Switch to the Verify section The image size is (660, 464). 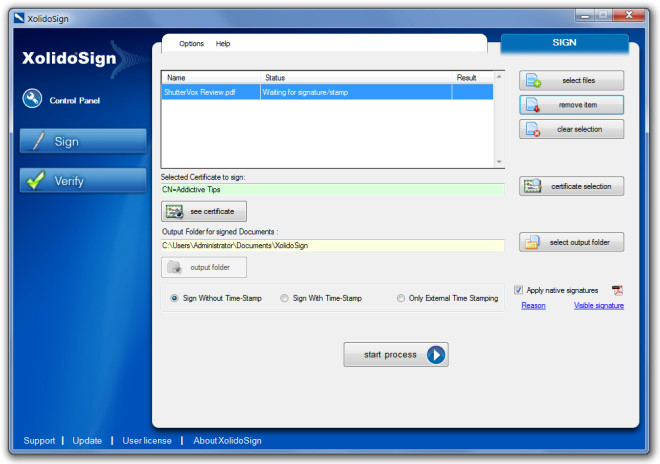tap(83, 181)
